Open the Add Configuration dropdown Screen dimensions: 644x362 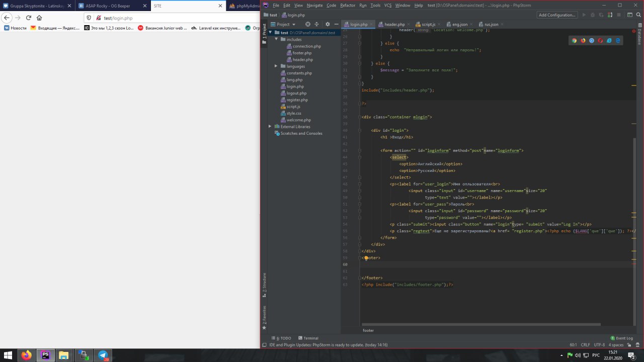557,15
